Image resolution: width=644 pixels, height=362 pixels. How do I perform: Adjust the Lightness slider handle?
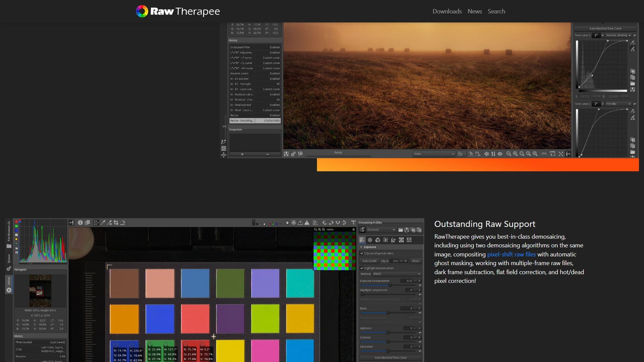[x=388, y=333]
